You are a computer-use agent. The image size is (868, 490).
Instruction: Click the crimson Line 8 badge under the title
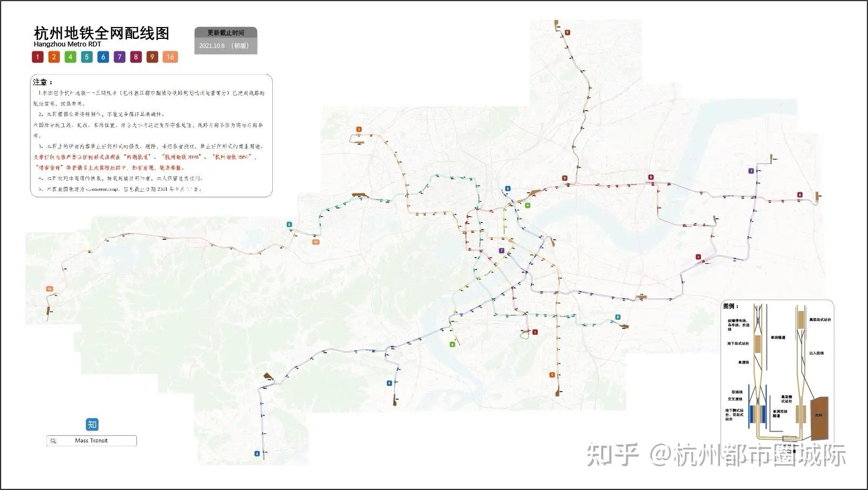[x=136, y=57]
